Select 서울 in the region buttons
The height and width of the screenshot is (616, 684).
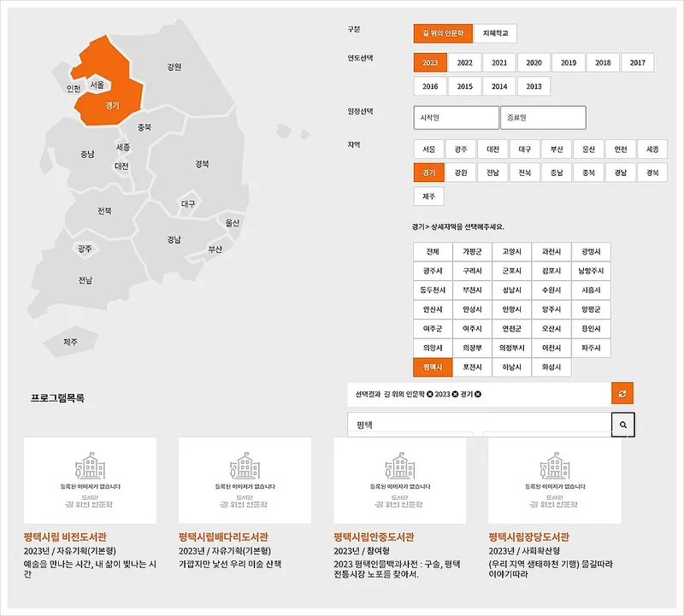coord(429,149)
